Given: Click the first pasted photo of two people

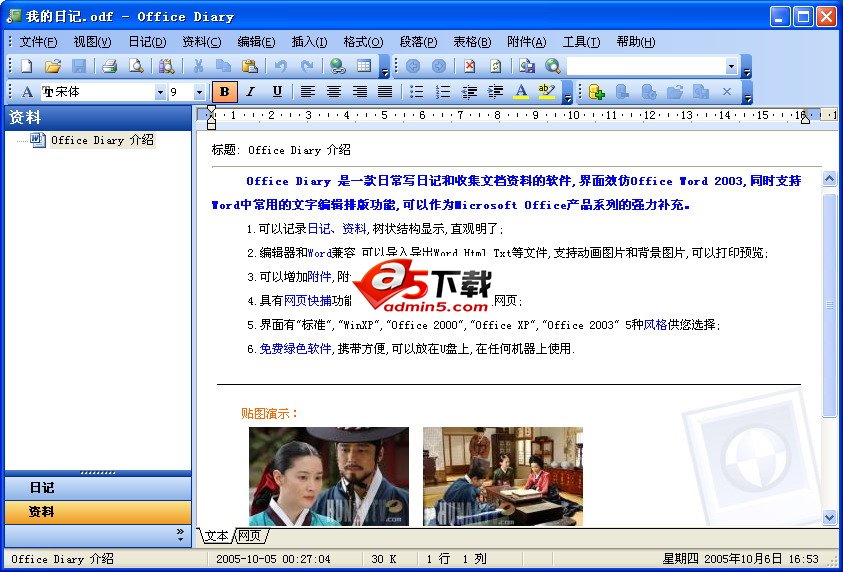Looking at the screenshot, I should click(x=328, y=476).
